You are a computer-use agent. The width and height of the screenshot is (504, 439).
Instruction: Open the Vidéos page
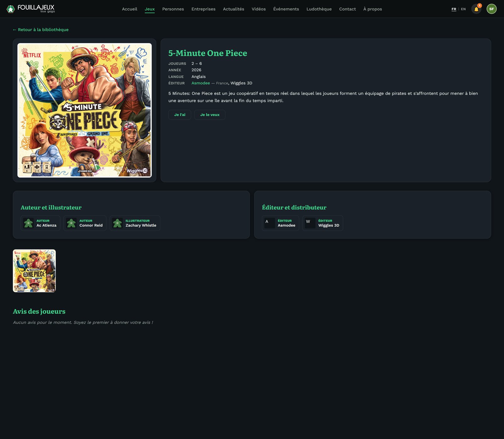click(x=259, y=9)
